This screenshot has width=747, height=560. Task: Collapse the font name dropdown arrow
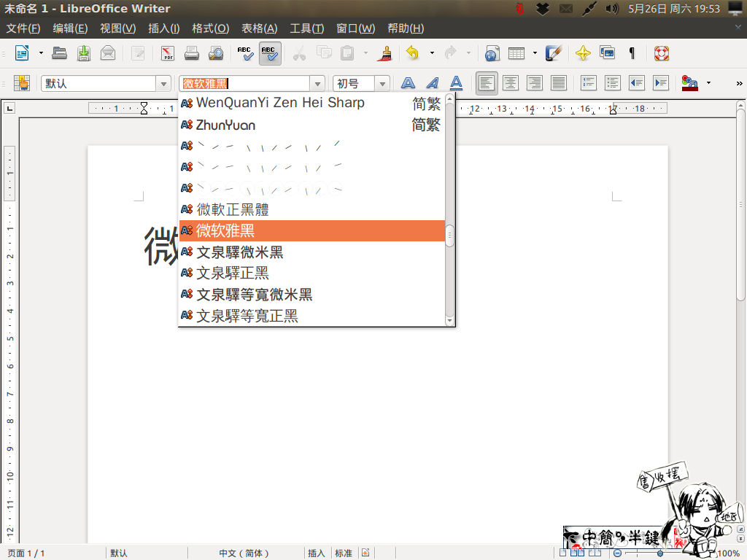pos(317,84)
